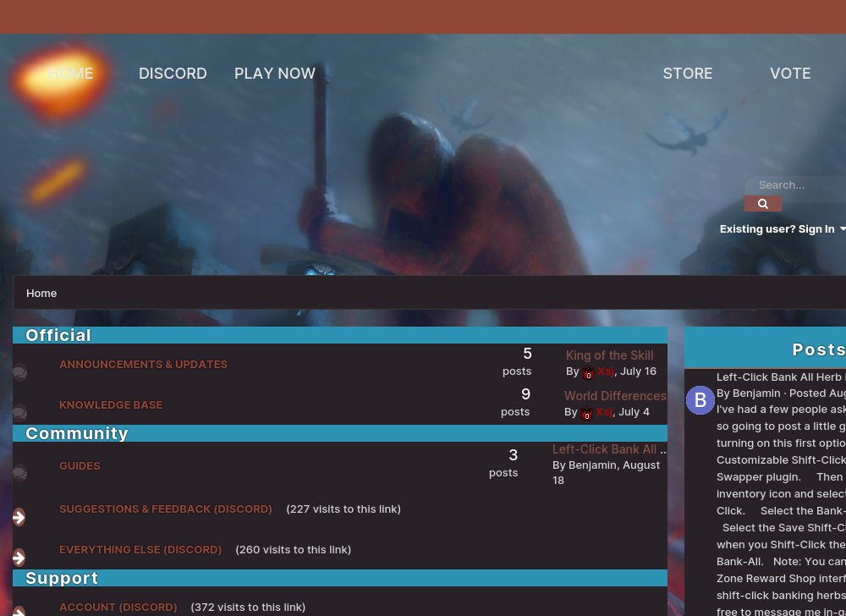846x616 pixels.
Task: Click the arrow icon beside Everything Else (Discord)
Action: pos(19,558)
